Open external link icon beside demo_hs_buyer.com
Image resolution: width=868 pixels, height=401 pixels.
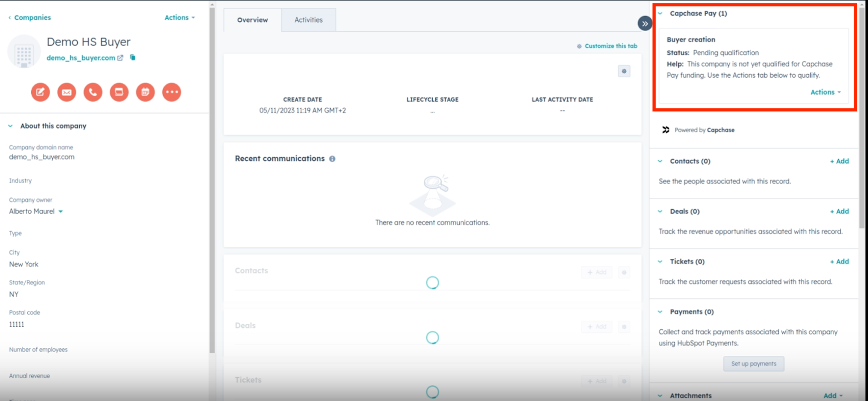pos(120,58)
